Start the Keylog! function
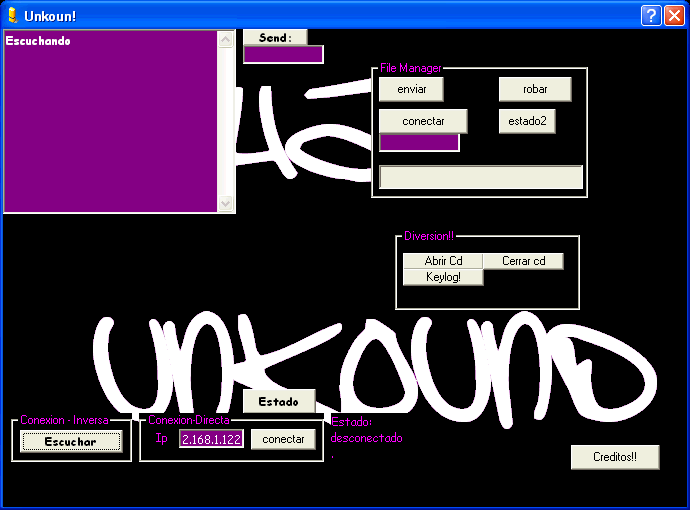 coord(443,277)
